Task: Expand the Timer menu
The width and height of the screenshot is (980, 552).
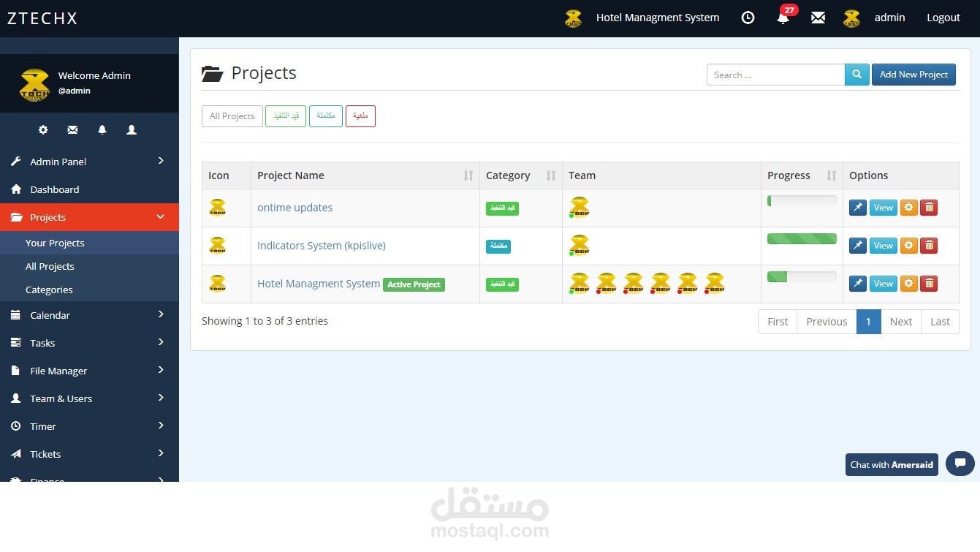Action: point(89,426)
